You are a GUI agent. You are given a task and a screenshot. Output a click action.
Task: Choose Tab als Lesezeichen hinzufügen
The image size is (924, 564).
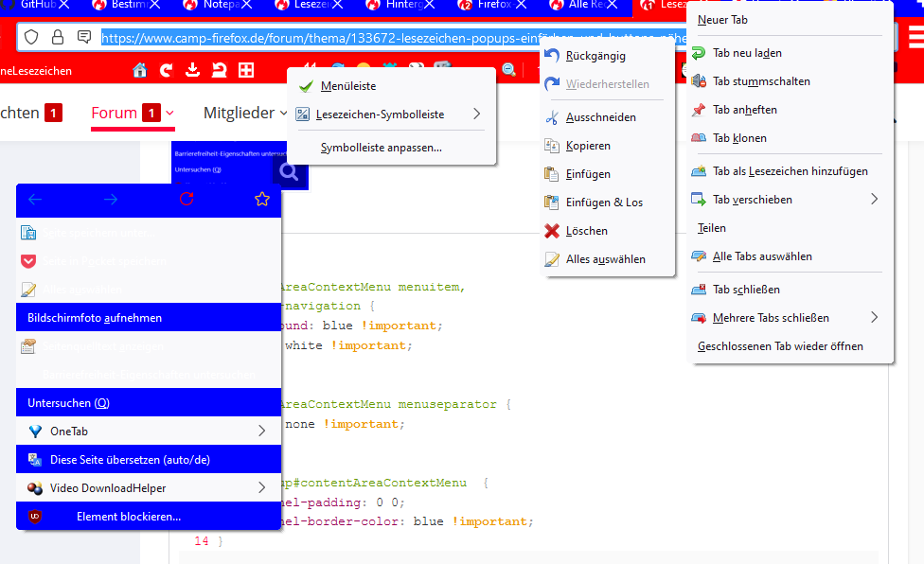coord(790,171)
